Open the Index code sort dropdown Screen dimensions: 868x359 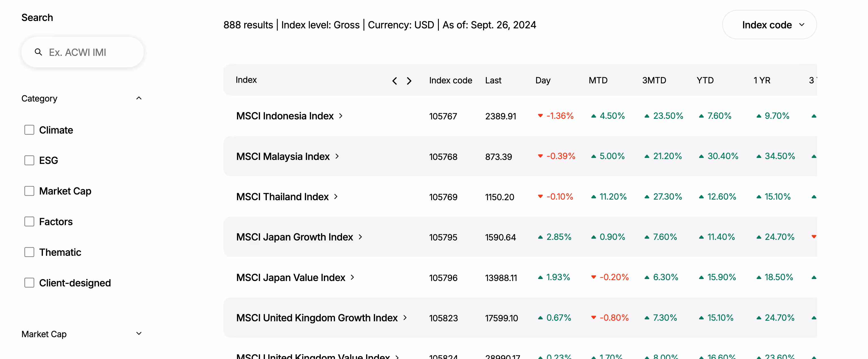pyautogui.click(x=769, y=25)
